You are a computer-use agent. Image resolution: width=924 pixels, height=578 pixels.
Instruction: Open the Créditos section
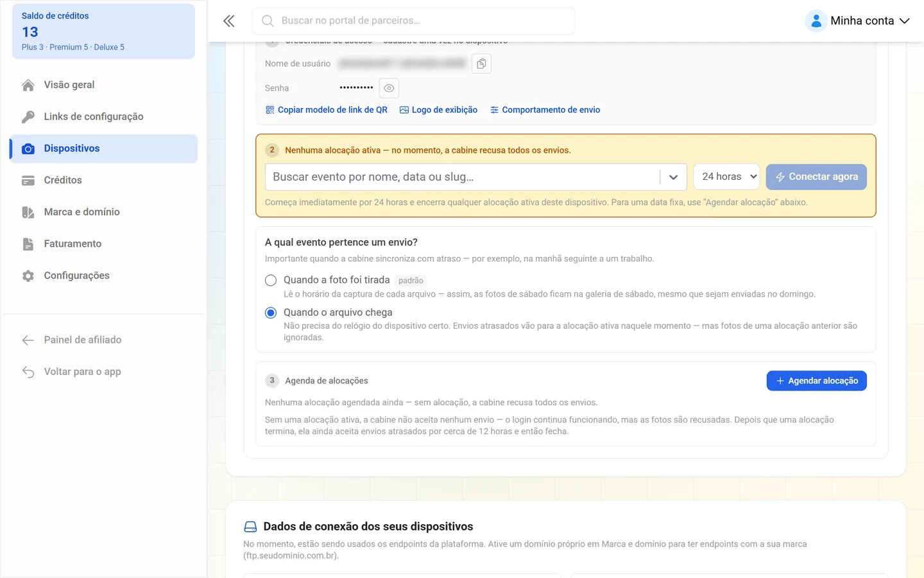(103, 180)
